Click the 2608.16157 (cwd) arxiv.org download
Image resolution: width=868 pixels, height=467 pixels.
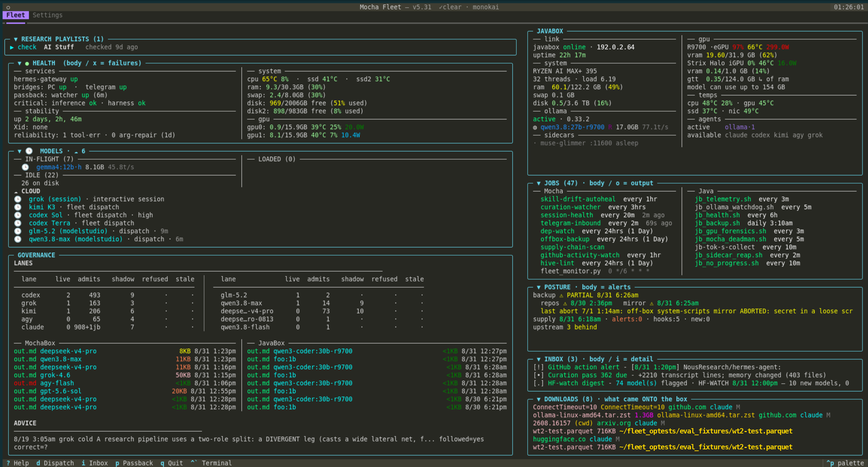click(x=599, y=423)
